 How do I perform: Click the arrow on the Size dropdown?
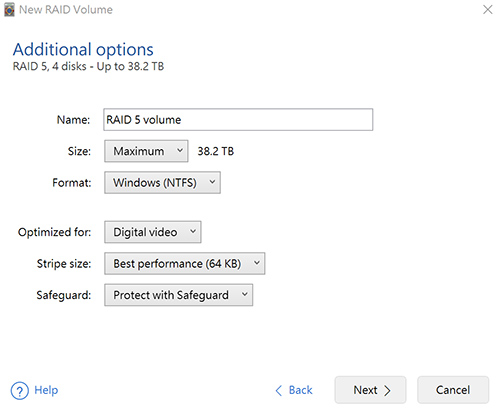(x=180, y=150)
